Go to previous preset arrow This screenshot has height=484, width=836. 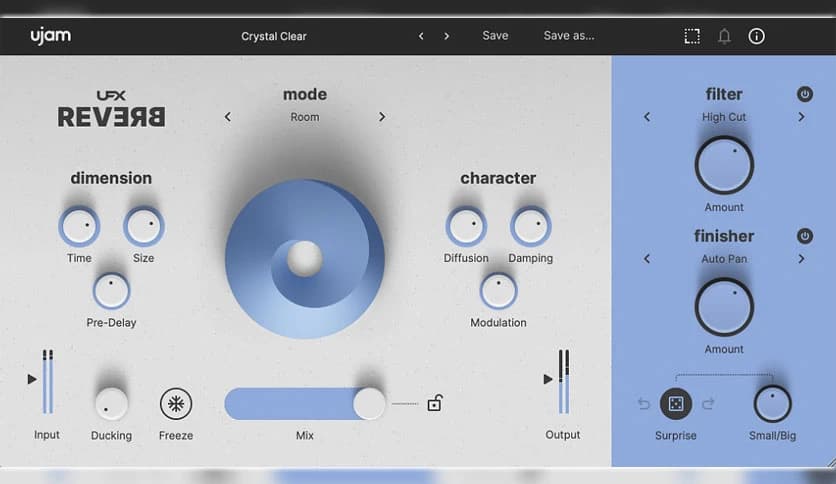[x=421, y=36]
